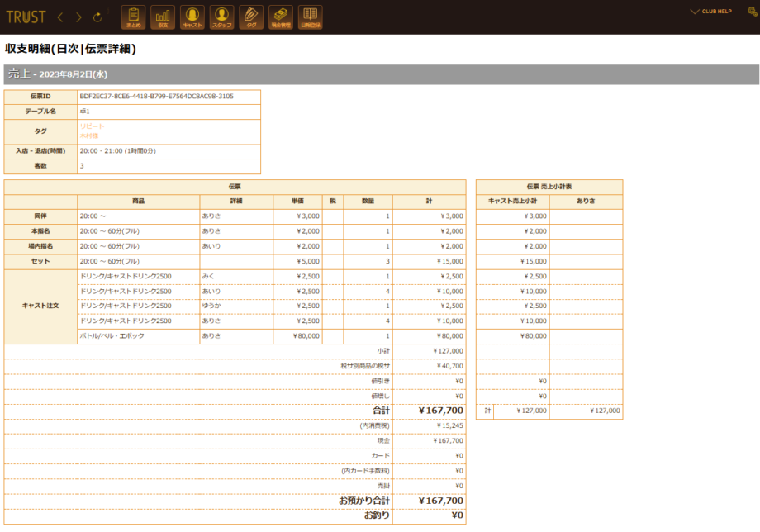
Task: Click the table name value 卓1
Action: pos(85,112)
